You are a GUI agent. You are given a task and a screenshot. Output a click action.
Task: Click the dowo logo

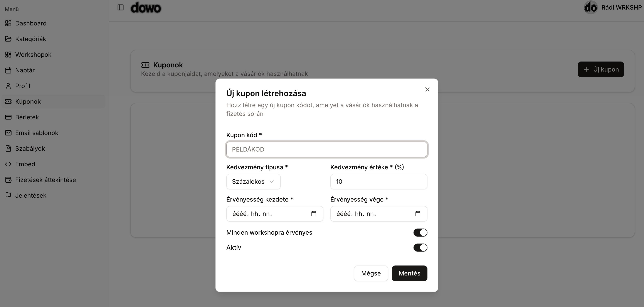(x=146, y=8)
